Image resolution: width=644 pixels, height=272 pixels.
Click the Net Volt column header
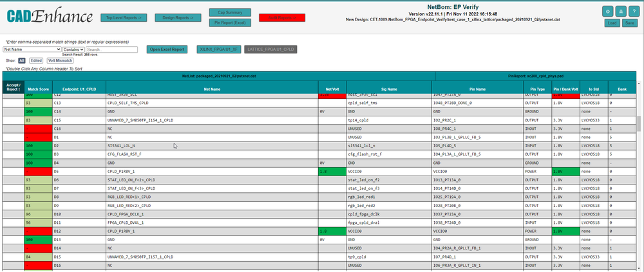tap(332, 88)
